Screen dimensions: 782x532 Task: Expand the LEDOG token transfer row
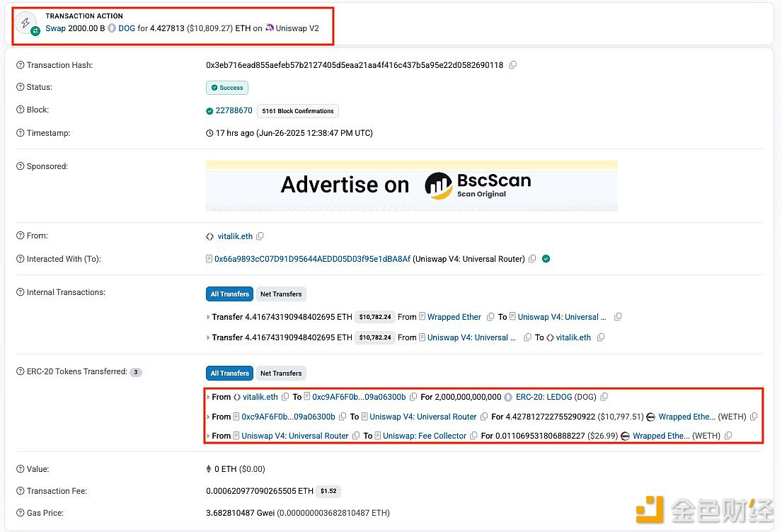(208, 398)
